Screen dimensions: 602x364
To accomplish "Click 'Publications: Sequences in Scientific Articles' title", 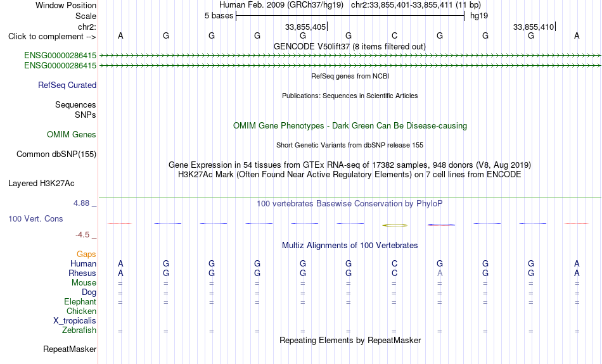I will [x=350, y=96].
